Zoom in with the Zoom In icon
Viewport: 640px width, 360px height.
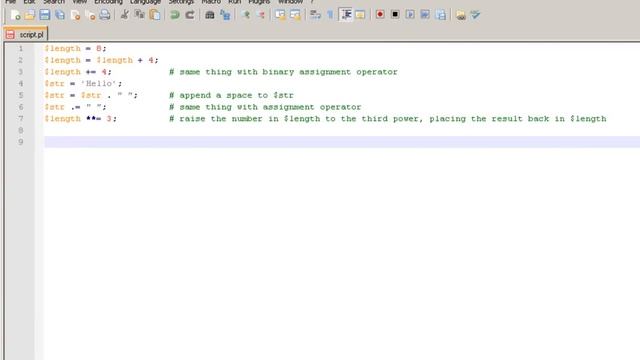[x=246, y=15]
